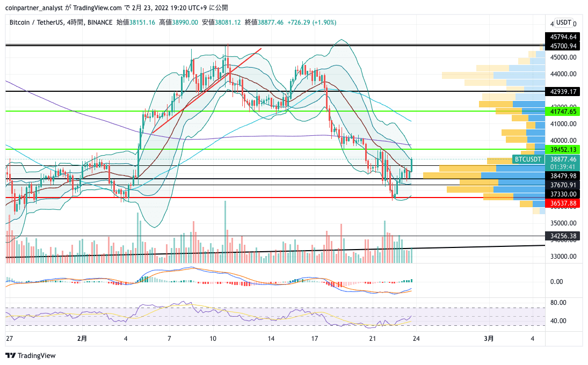
Task: Select the red 36537.88 support label
Action: click(x=563, y=203)
